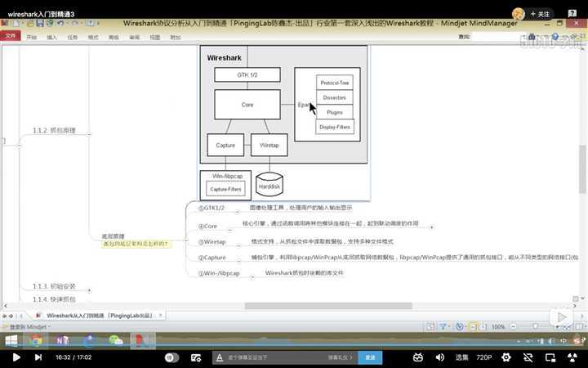Click the 100% zoom level
Screen dimensions: 588x368
coord(498,327)
